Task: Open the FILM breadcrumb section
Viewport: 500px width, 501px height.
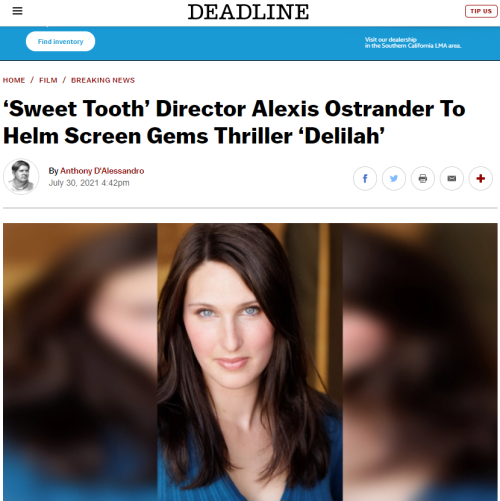Action: 48,80
